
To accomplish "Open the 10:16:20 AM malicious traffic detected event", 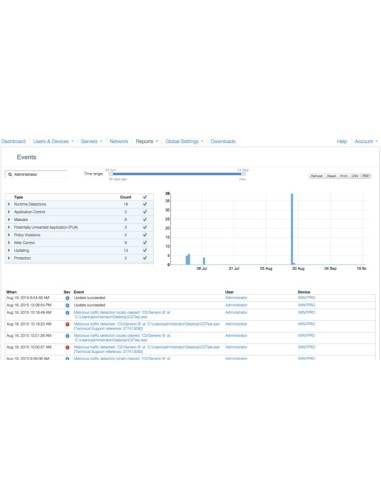I will point(147,326).
